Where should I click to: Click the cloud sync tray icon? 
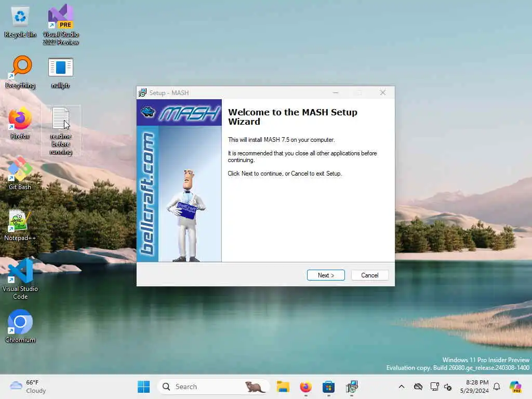pos(418,387)
